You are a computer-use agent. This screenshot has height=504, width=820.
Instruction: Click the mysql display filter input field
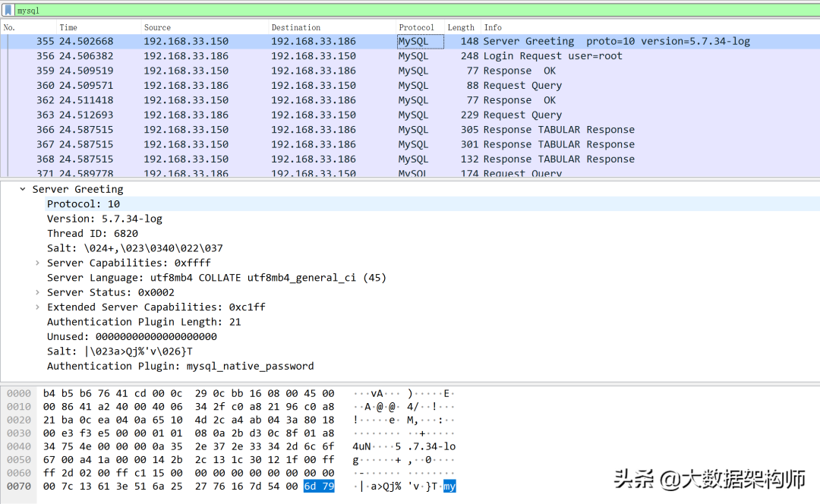pos(417,11)
